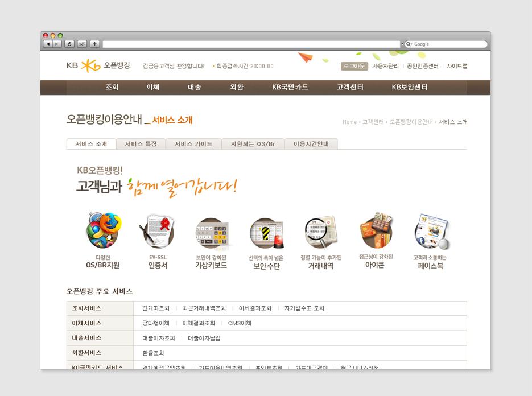Minimize the browser with yellow button
Viewport: 532px width, 396px height.
tap(53, 35)
